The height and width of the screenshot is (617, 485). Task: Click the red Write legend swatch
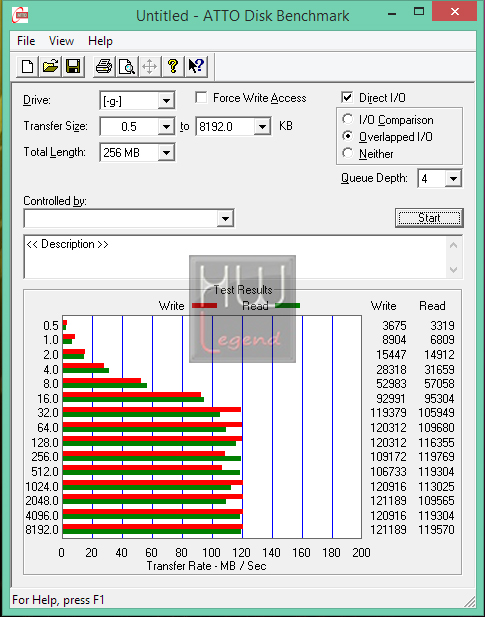point(204,306)
